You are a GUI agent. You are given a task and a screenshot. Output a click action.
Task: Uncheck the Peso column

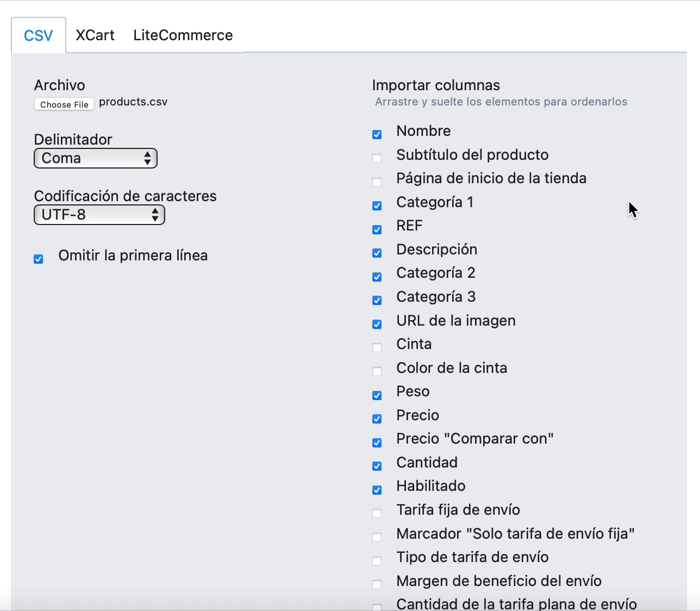coord(377,395)
